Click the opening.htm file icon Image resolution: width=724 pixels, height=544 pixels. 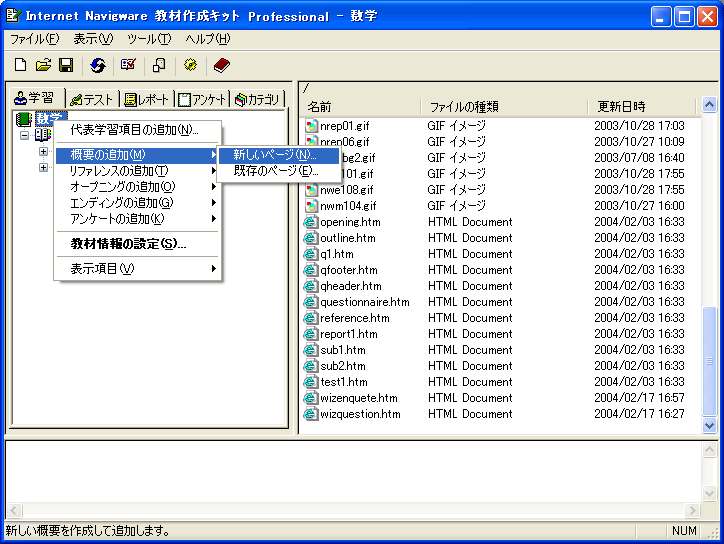tap(311, 222)
